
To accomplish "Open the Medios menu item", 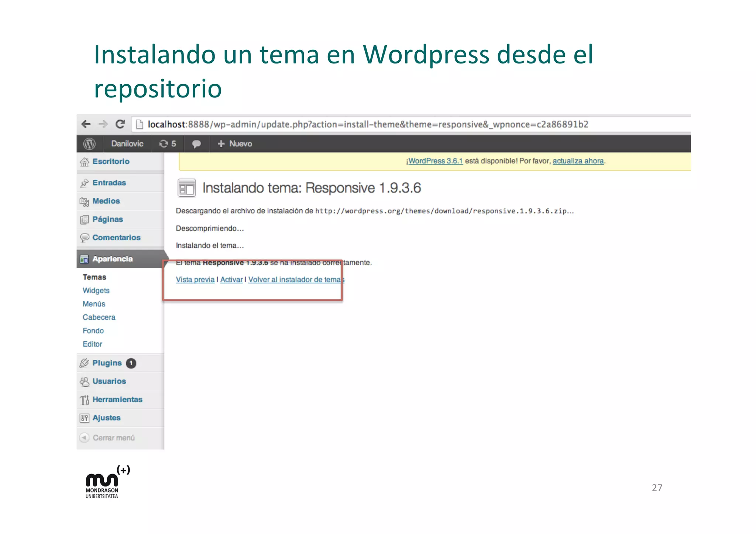I will pyautogui.click(x=106, y=201).
